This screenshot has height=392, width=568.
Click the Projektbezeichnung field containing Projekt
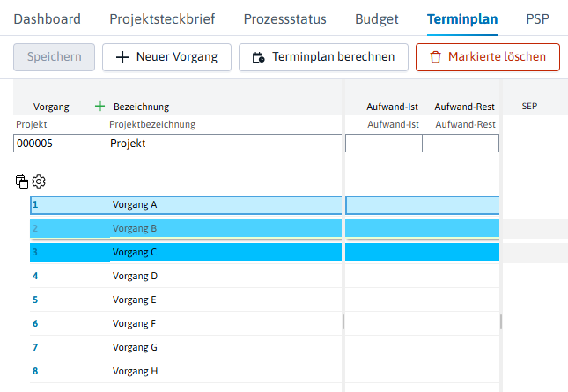click(x=225, y=143)
